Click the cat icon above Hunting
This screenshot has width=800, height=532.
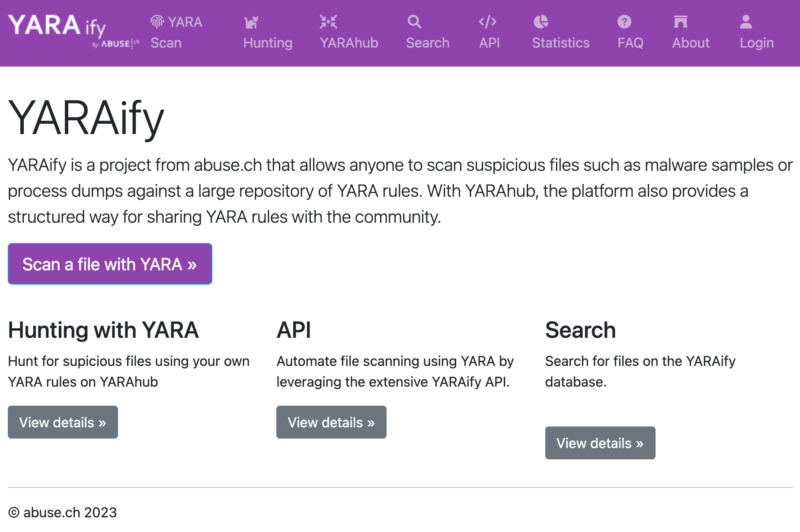coord(251,22)
